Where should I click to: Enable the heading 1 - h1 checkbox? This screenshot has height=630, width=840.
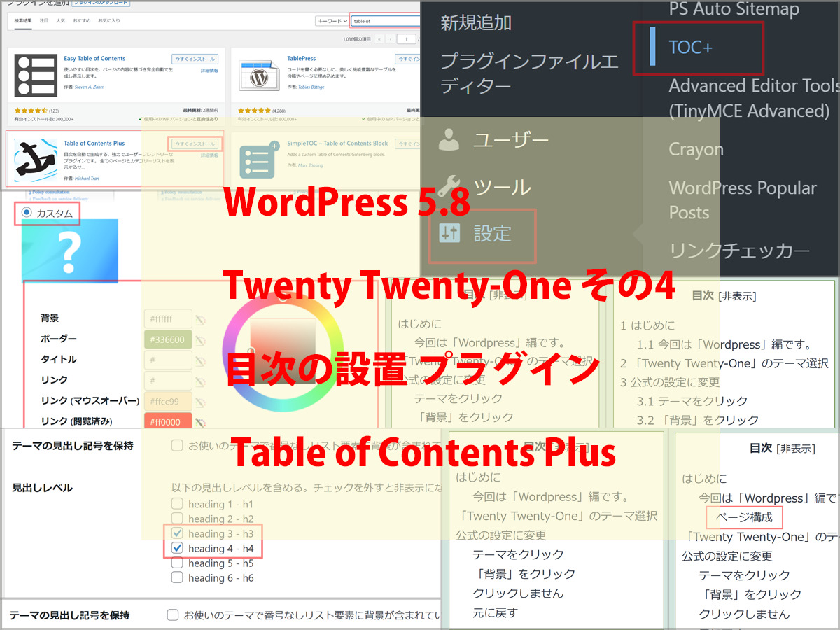click(177, 504)
